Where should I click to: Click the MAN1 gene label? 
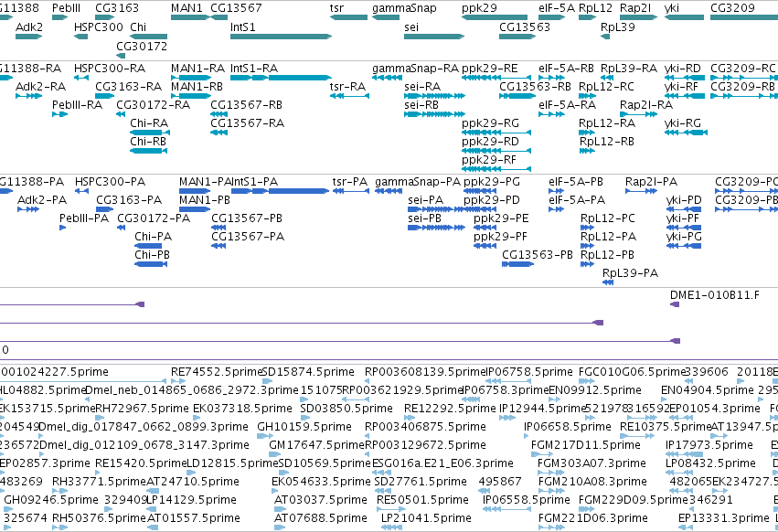(x=187, y=8)
